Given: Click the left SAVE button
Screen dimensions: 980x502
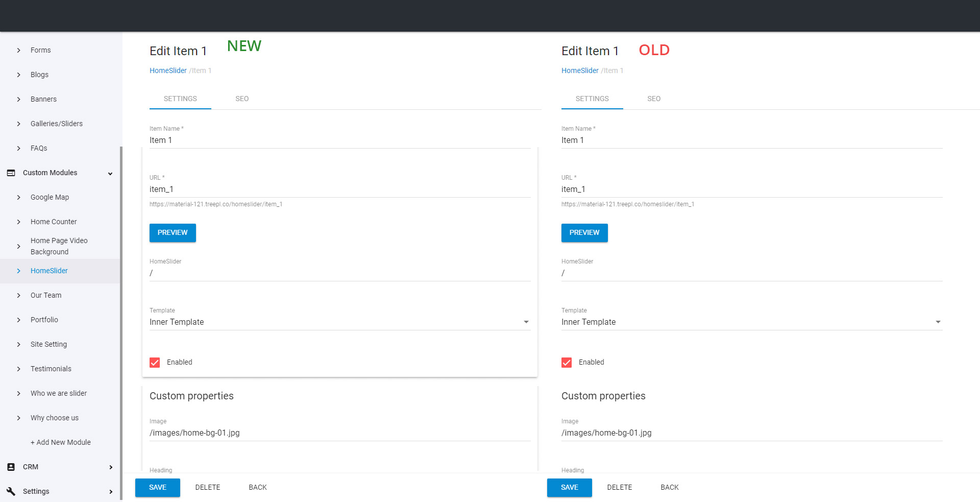Looking at the screenshot, I should 157,488.
